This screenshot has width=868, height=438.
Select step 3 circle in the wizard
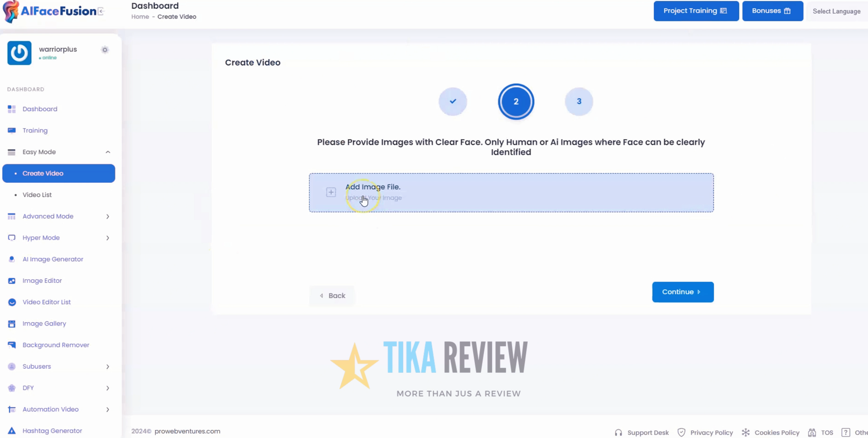(579, 101)
